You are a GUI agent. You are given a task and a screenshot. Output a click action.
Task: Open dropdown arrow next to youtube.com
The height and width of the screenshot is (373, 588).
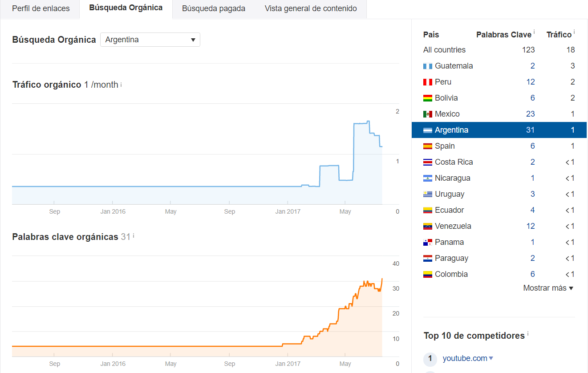(x=491, y=358)
